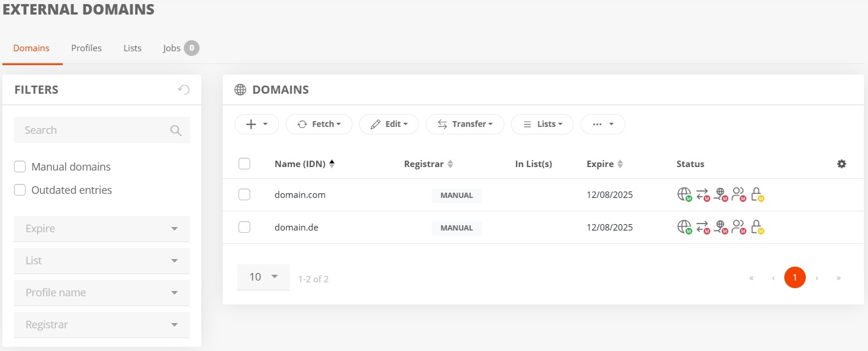Screen dimensions: 868x351
Task: Click the domain.com expire date 12/08/2025
Action: [x=610, y=195]
